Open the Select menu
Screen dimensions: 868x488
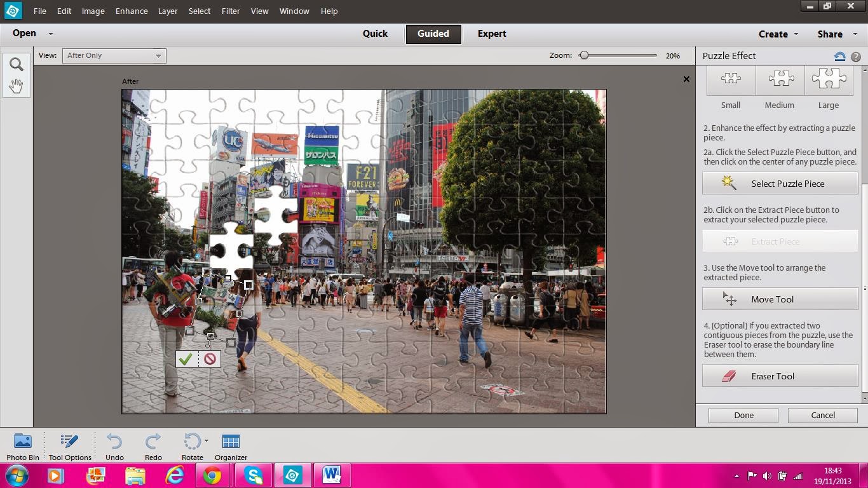200,11
